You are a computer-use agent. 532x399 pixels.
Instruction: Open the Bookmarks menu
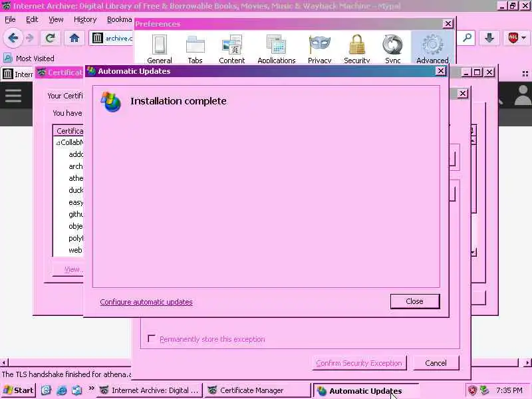point(120,20)
